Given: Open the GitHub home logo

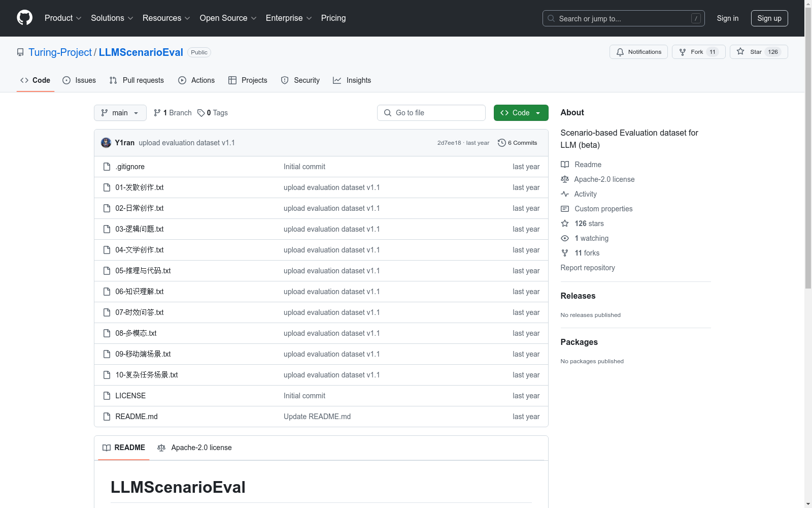Looking at the screenshot, I should 24,18.
